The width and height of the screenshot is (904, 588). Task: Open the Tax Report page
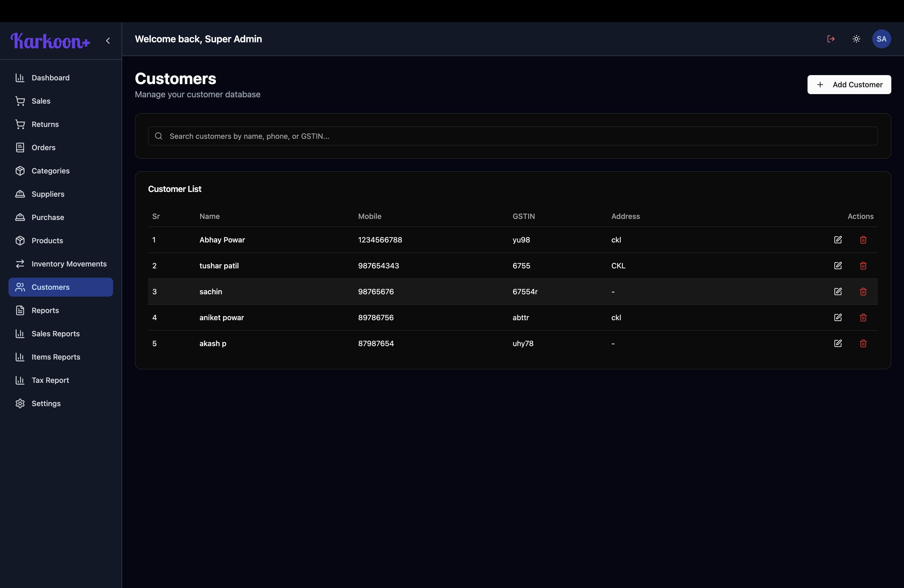click(50, 380)
